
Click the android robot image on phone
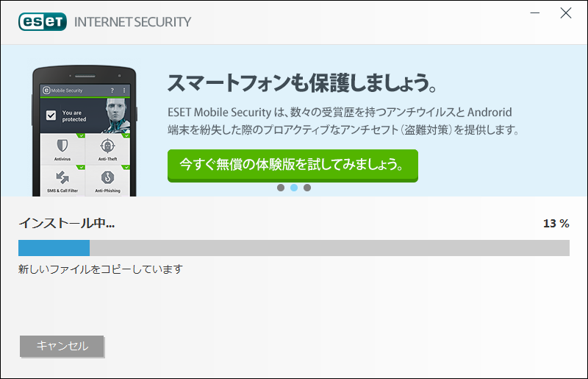tap(117, 116)
